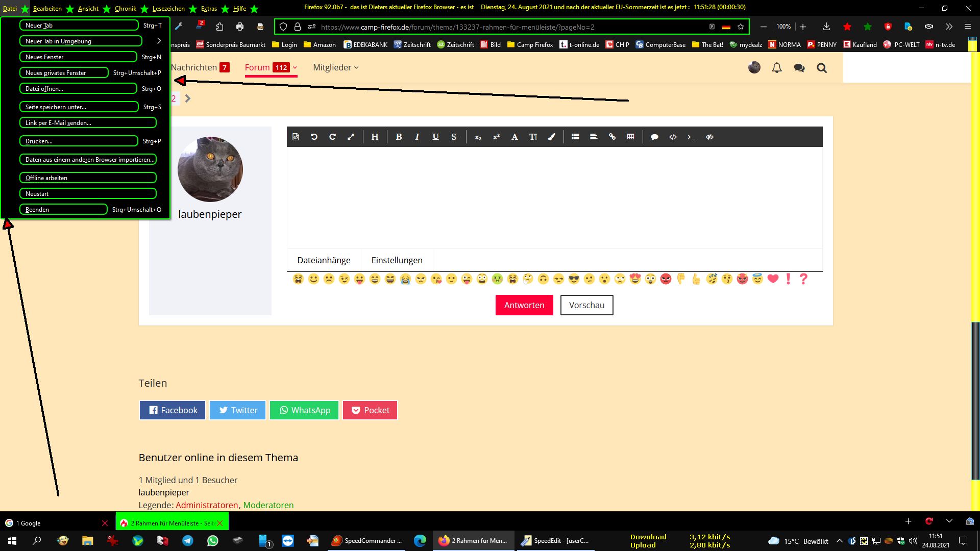The image size is (980, 551).
Task: Select Neues privates Fenster menu entry
Action: (64, 73)
